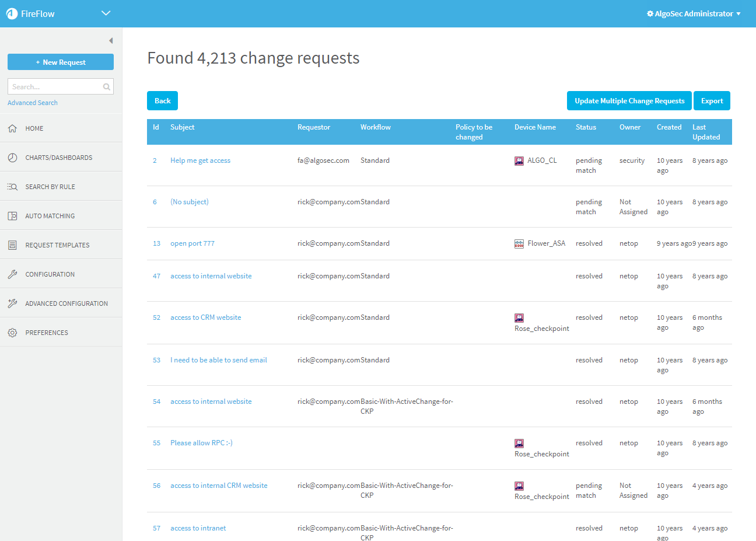Open change request 'open port 777'
Viewport: 756px width, 541px height.
[192, 243]
